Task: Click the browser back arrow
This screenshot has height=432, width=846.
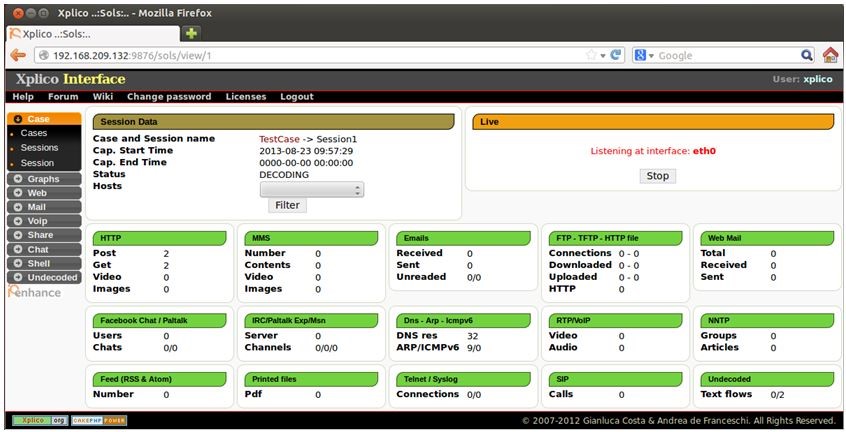Action: click(x=18, y=55)
